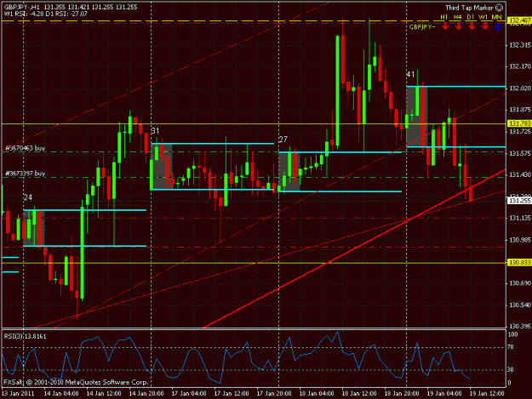Screen dimensions: 532x399
Task: Click the 132.170 price on the axis
Action: pos(520,66)
